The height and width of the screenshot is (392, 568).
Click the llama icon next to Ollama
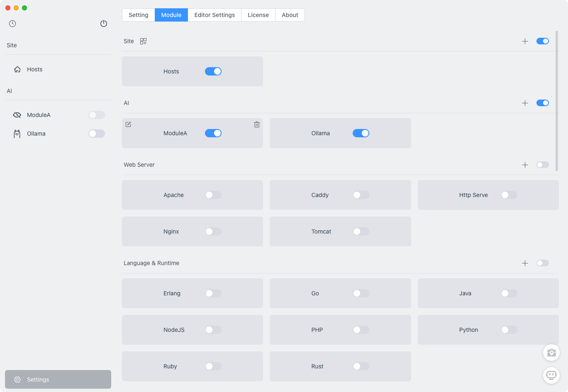[17, 134]
